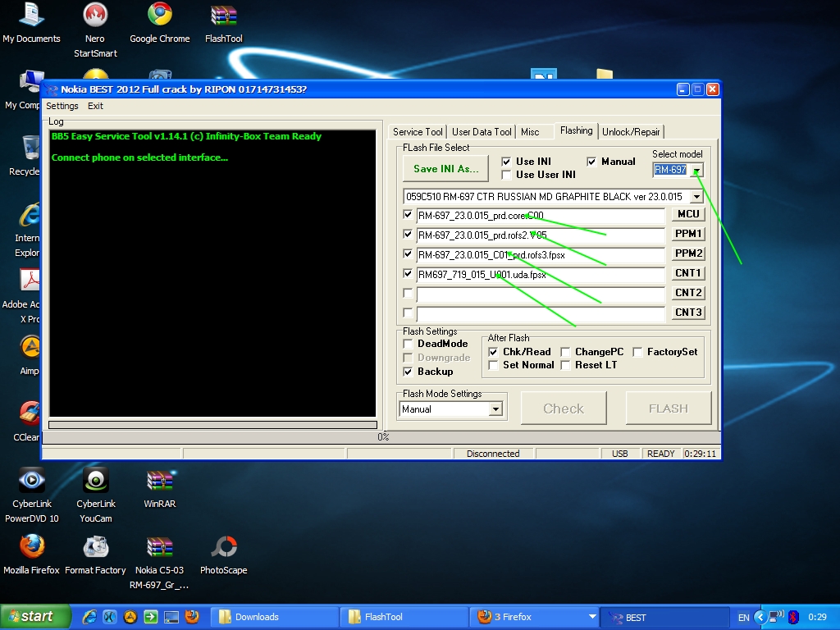
Task: Click Bluetooth tray icon
Action: (793, 617)
